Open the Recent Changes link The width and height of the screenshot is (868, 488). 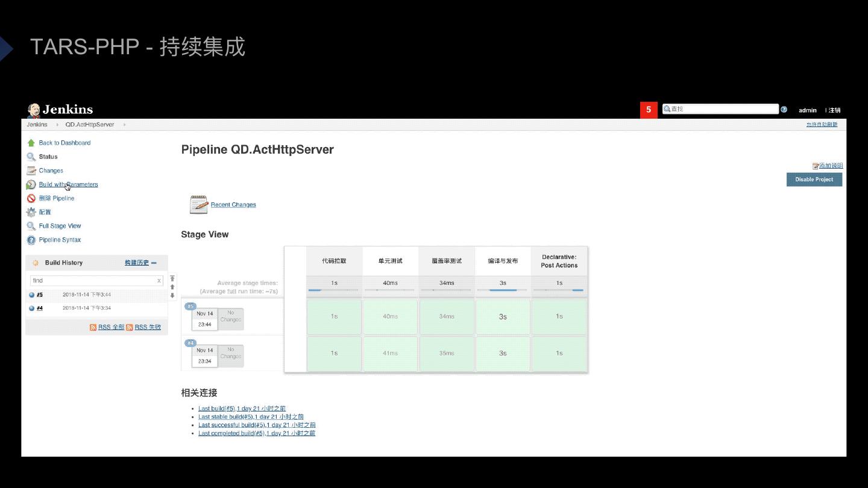(233, 205)
